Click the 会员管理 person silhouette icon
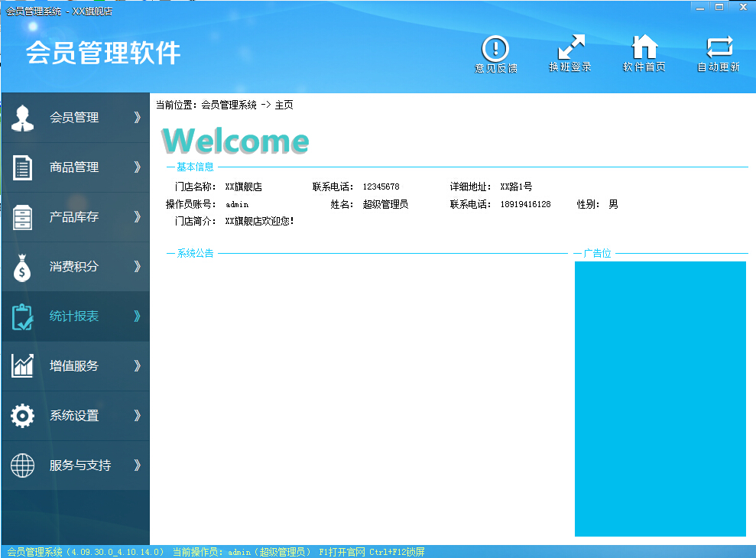The width and height of the screenshot is (756, 558). 22,118
